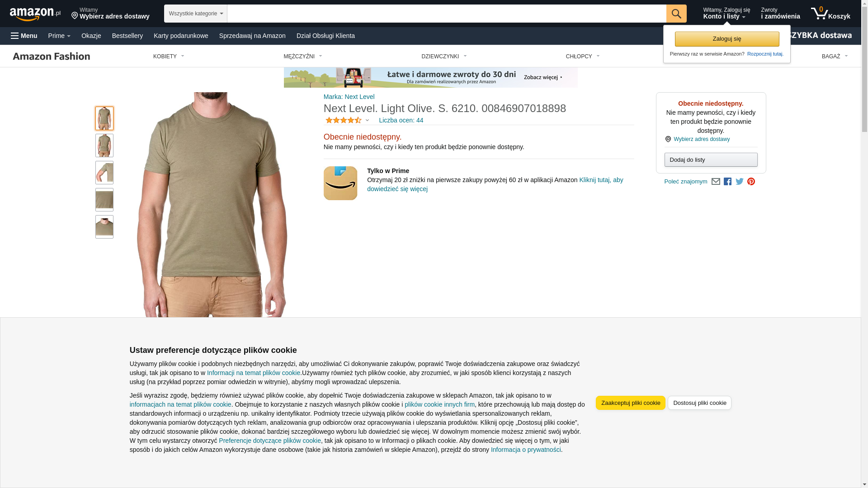Open the Bestsellery navigation item
868x488 pixels.
[x=127, y=36]
